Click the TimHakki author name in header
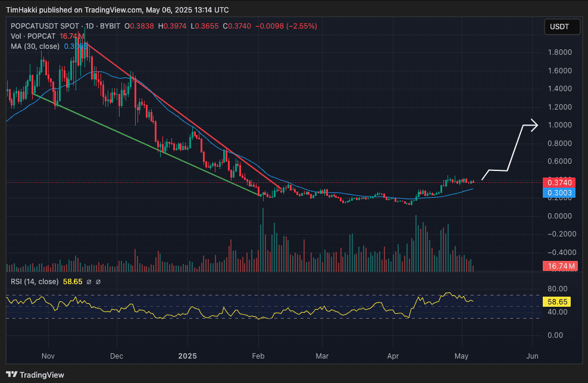Viewport: 588px width, 383px height. coord(21,10)
